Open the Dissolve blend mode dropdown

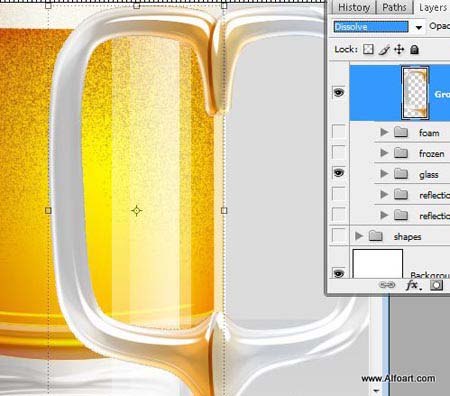click(371, 27)
